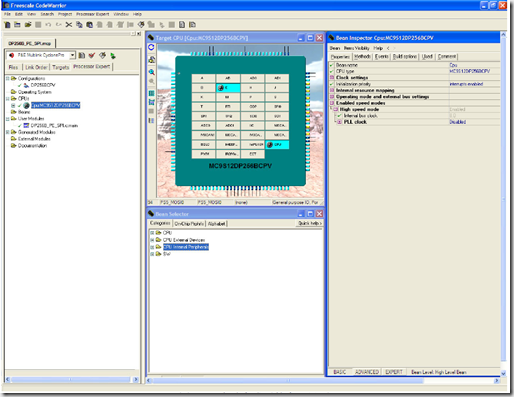The height and width of the screenshot is (397, 514).
Task: Expand the CPU Internal Peripherals folder
Action: [x=152, y=247]
